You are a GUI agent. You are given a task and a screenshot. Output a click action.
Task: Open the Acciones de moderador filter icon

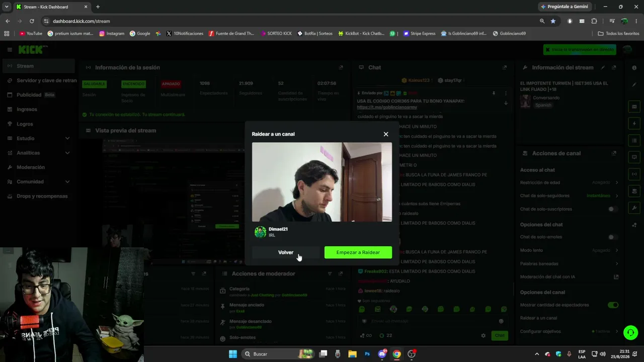(x=330, y=274)
